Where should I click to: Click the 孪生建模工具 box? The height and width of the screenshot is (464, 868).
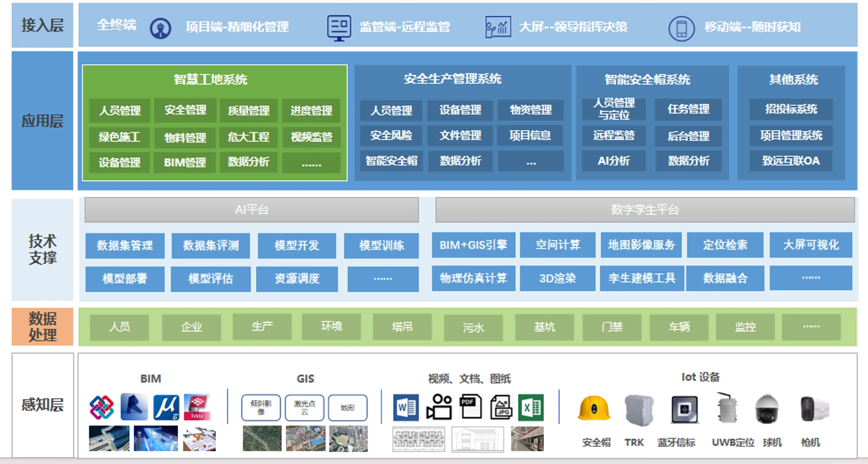tap(642, 278)
